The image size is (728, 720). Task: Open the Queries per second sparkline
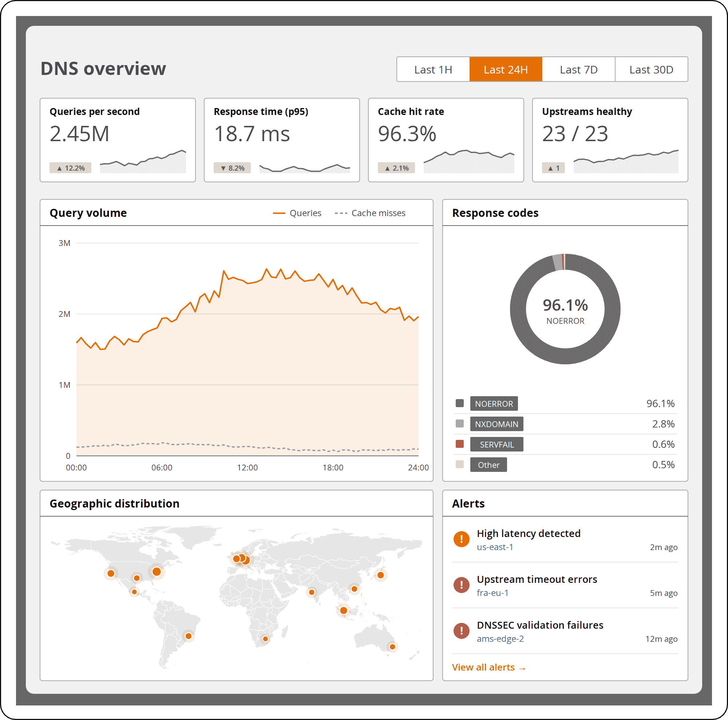pyautogui.click(x=143, y=162)
